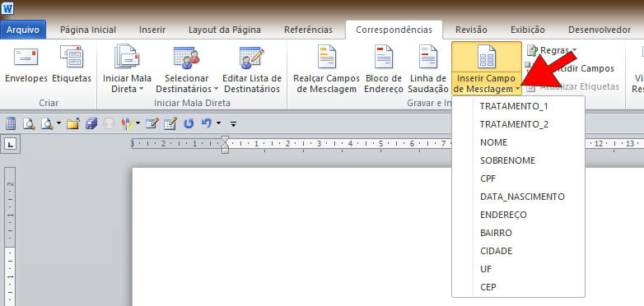Open the Arquivo tab
This screenshot has height=306, width=644.
(x=23, y=30)
